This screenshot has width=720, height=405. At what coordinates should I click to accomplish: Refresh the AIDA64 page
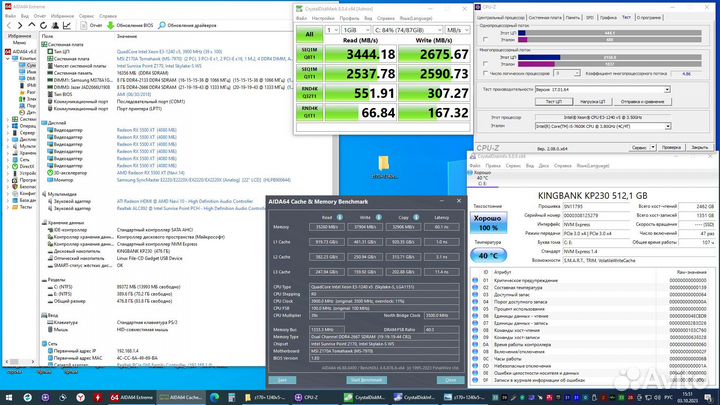click(x=43, y=26)
